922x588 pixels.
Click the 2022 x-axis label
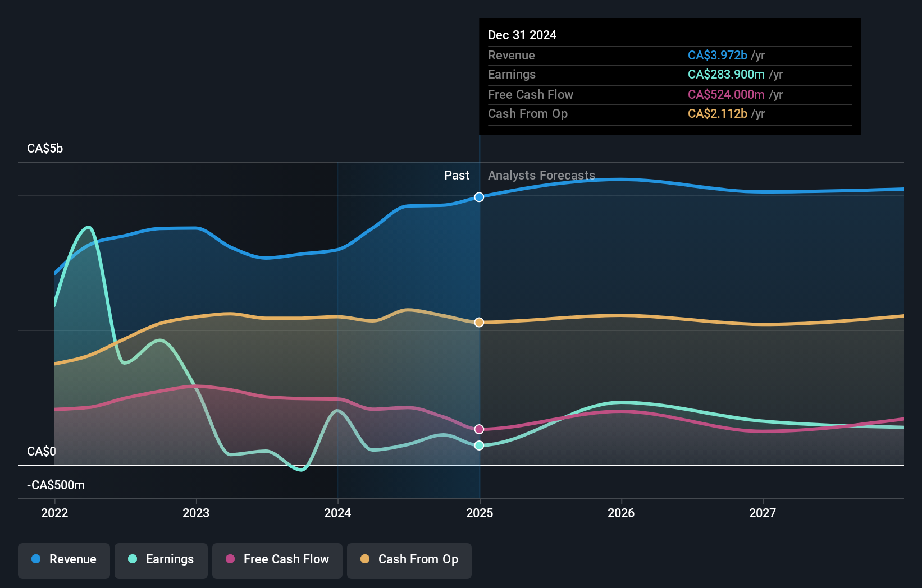(x=54, y=513)
